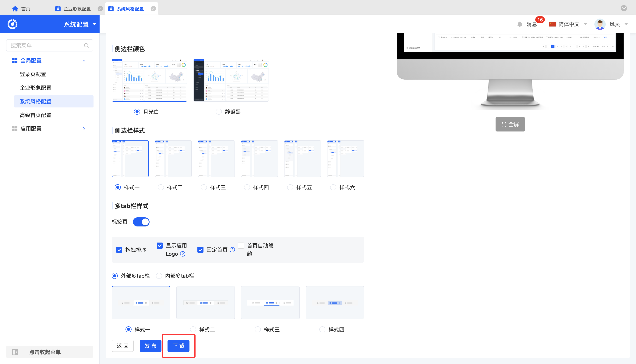
Task: Click the home icon in tab bar
Action: [x=15, y=9]
